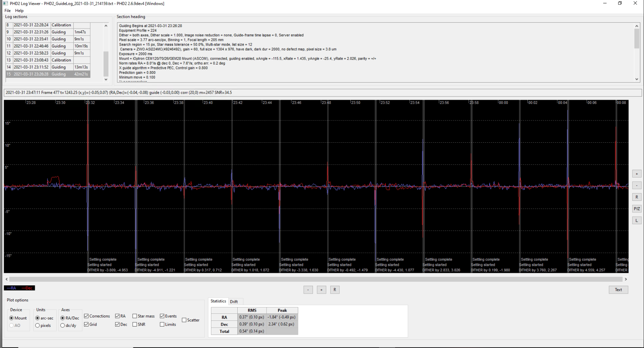Click the "DITHER by -3.338, 1.630" event label
Screen dimensions: 644x348
coord(298,270)
